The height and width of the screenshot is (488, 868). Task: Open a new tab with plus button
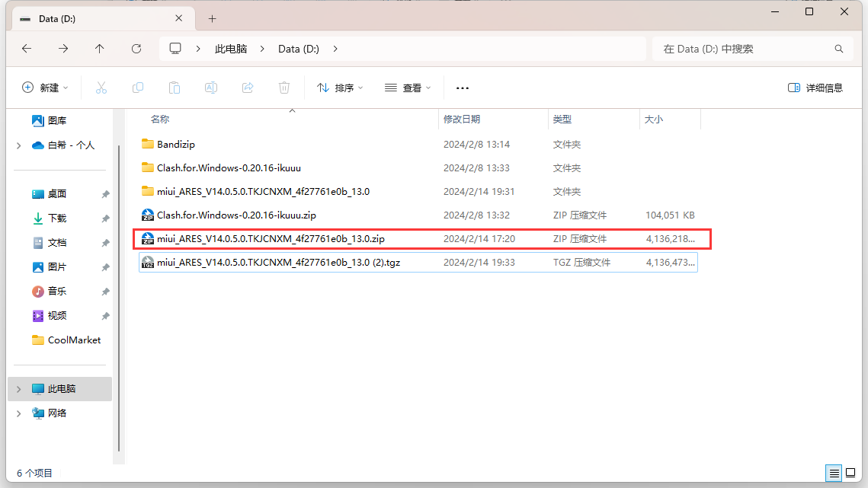pos(212,19)
